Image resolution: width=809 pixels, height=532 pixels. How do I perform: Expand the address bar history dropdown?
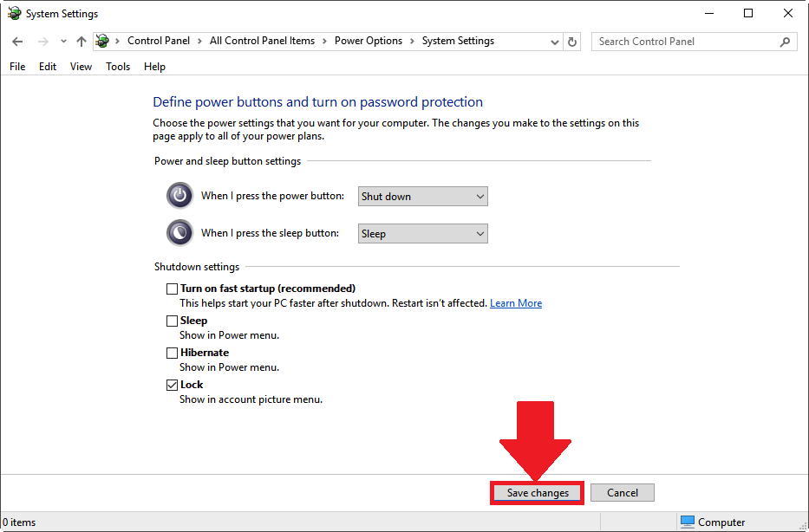pyautogui.click(x=555, y=42)
